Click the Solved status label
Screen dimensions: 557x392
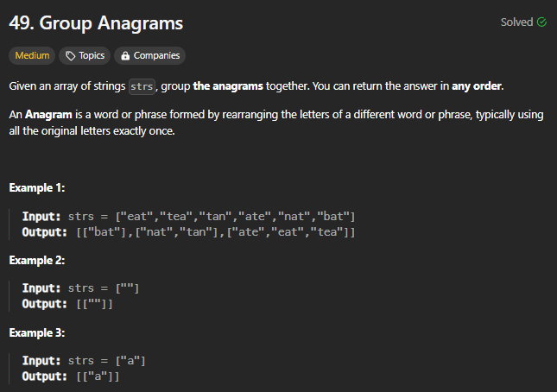pyautogui.click(x=517, y=22)
